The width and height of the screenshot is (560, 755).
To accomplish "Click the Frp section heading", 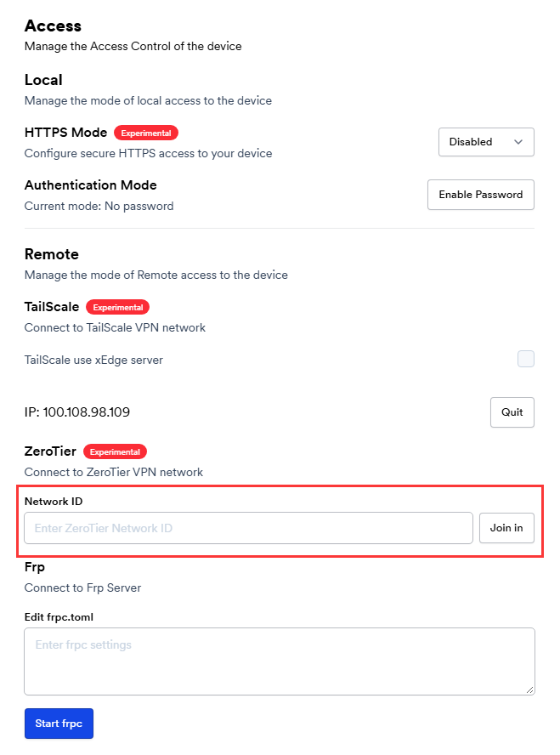I will point(35,567).
